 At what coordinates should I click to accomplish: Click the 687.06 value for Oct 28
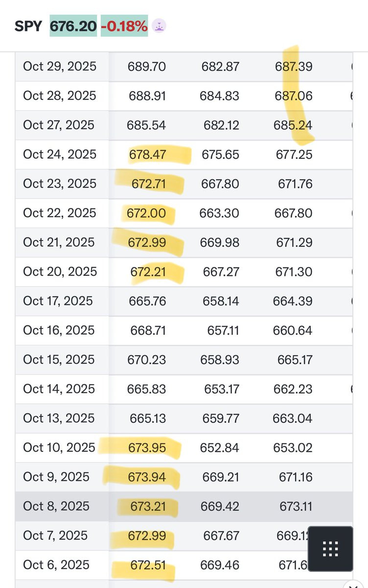tap(293, 96)
